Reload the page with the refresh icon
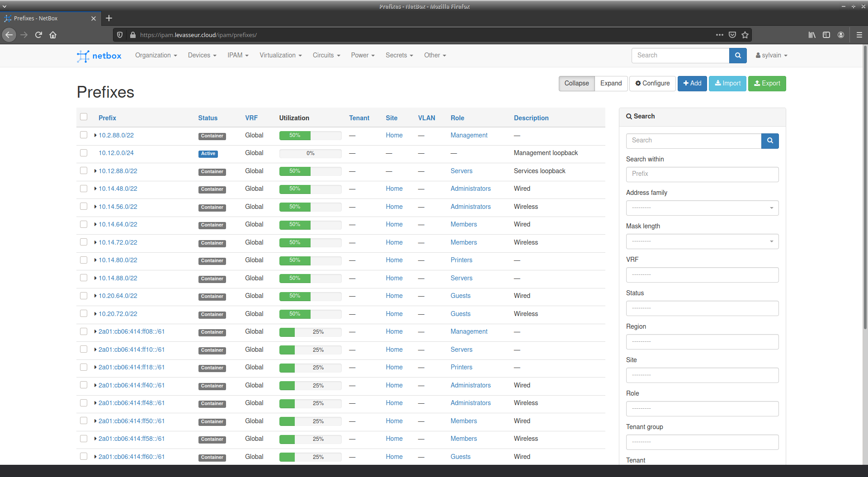Image resolution: width=868 pixels, height=477 pixels. point(38,35)
